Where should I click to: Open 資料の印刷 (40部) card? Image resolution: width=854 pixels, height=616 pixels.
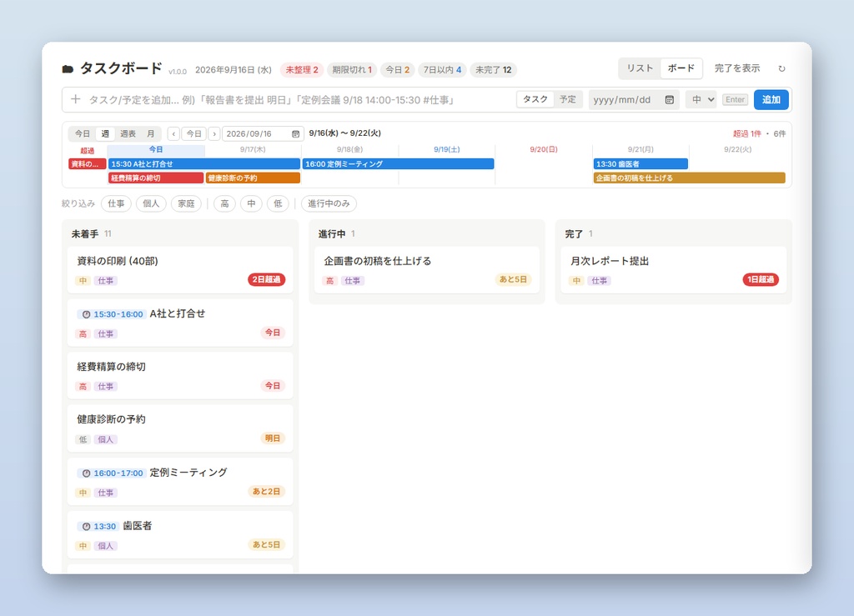tap(180, 270)
